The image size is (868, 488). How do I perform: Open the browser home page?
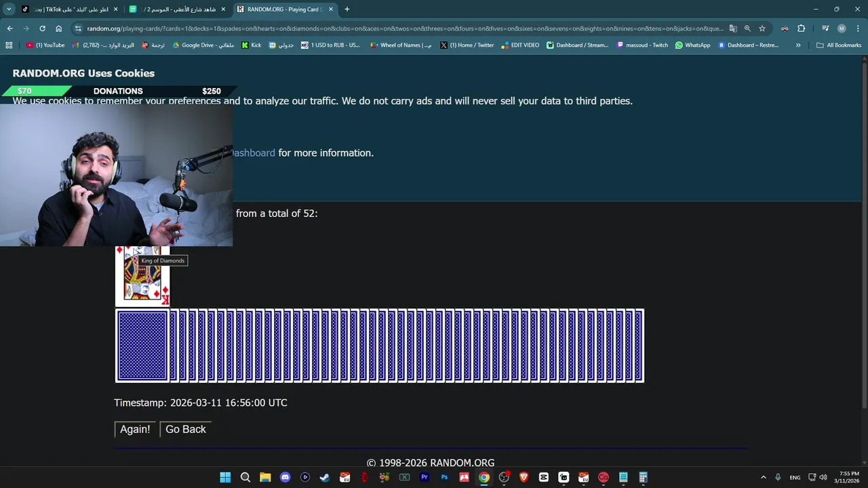[x=59, y=28]
